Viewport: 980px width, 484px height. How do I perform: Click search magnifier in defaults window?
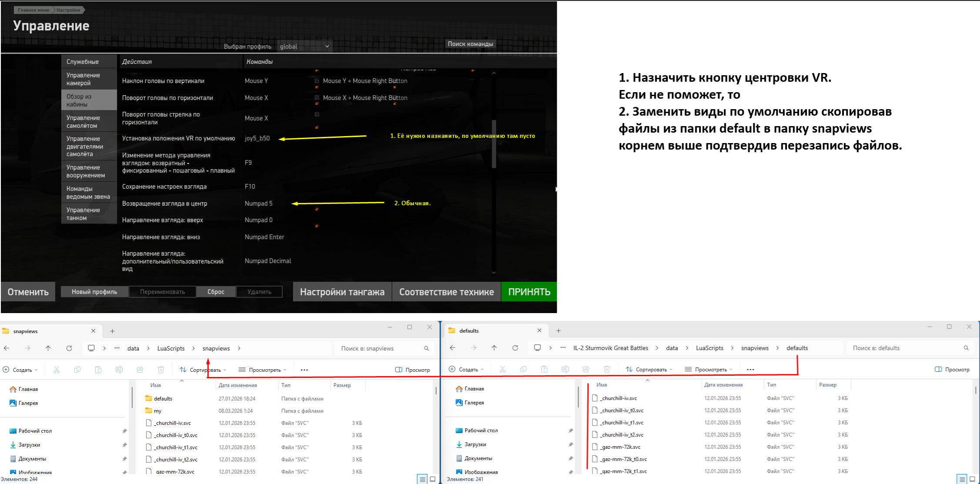coord(966,348)
